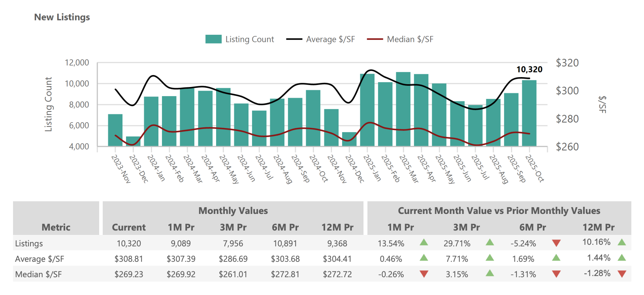Click red down arrow beside Median -1.28%

coord(621,274)
